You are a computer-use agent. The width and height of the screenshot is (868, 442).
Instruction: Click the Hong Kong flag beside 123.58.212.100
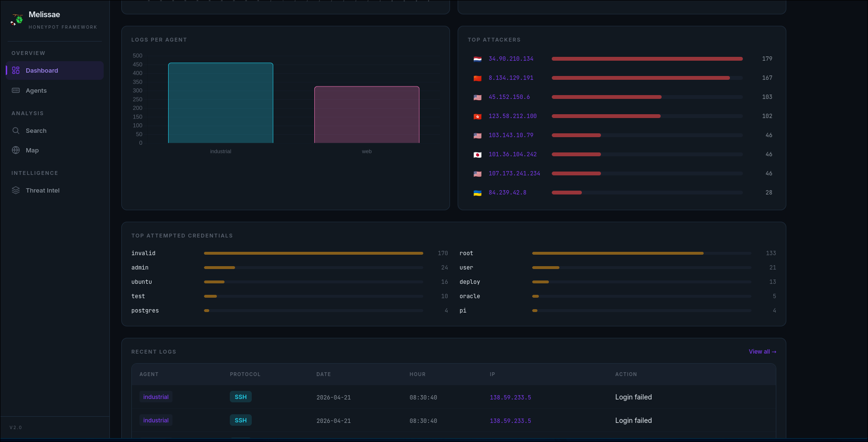coord(477,117)
